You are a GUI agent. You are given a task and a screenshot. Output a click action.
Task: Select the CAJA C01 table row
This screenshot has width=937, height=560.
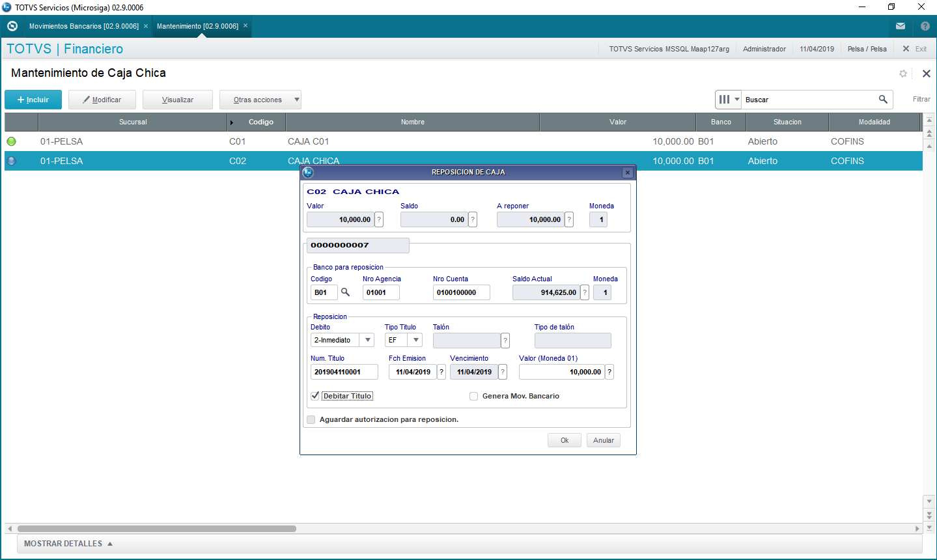click(x=464, y=141)
